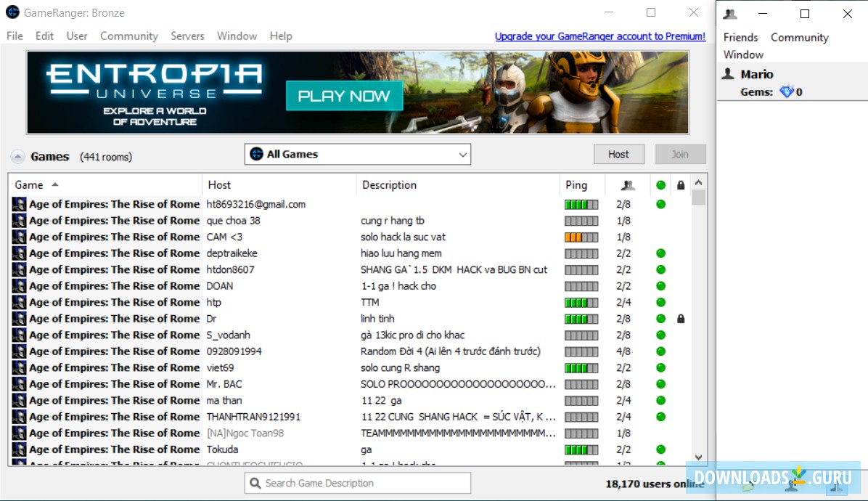
Task: Select room hosted by htdon8607
Action: (x=351, y=269)
